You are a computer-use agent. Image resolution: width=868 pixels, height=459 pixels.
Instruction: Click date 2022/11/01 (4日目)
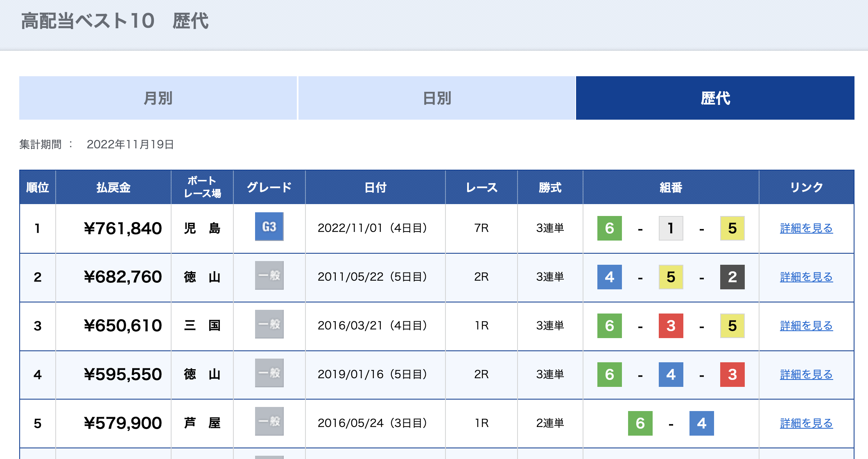pyautogui.click(x=372, y=228)
